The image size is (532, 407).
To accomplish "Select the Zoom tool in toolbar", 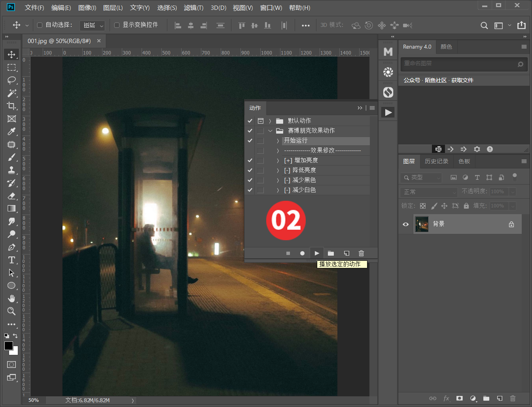I will 11,311.
